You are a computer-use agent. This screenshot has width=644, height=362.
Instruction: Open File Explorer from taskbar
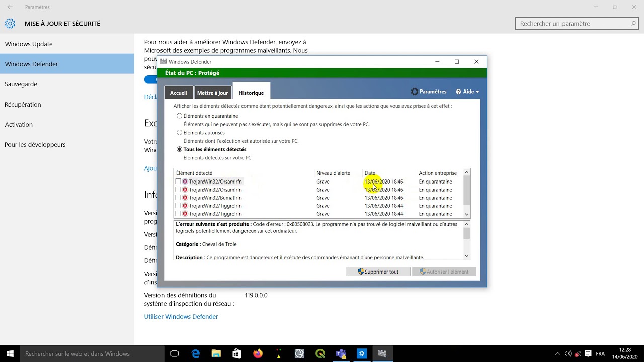pyautogui.click(x=216, y=354)
